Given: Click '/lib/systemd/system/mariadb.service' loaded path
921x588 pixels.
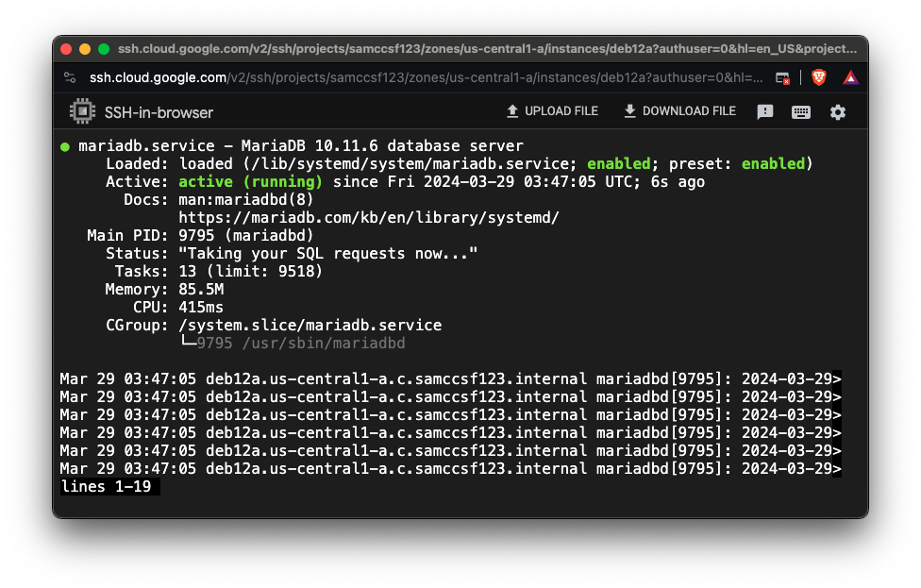Looking at the screenshot, I should tap(410, 163).
